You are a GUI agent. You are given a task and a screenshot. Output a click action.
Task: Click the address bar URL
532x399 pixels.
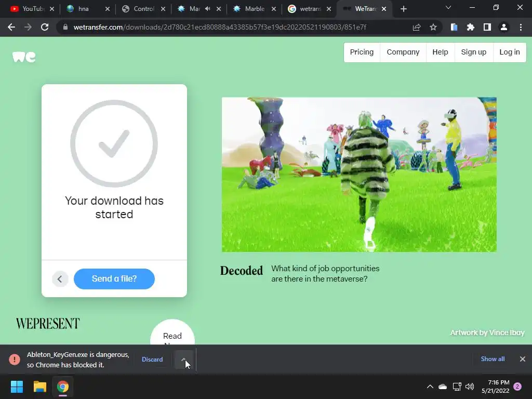pyautogui.click(x=220, y=27)
